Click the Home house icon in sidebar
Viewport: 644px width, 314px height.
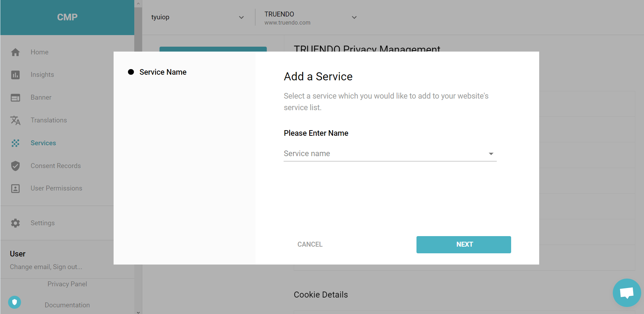pos(15,52)
